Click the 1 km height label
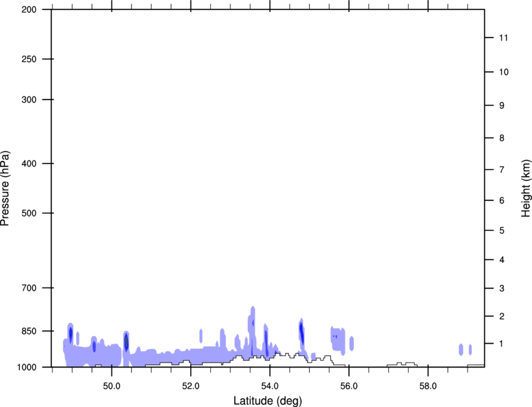The image size is (532, 407). pyautogui.click(x=502, y=344)
